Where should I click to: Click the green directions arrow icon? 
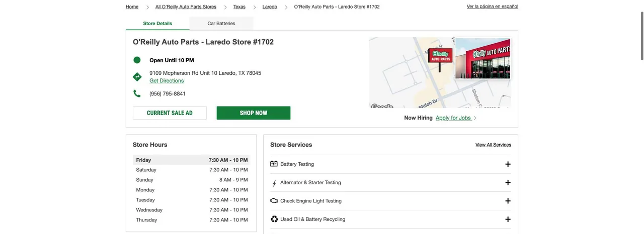[137, 77]
